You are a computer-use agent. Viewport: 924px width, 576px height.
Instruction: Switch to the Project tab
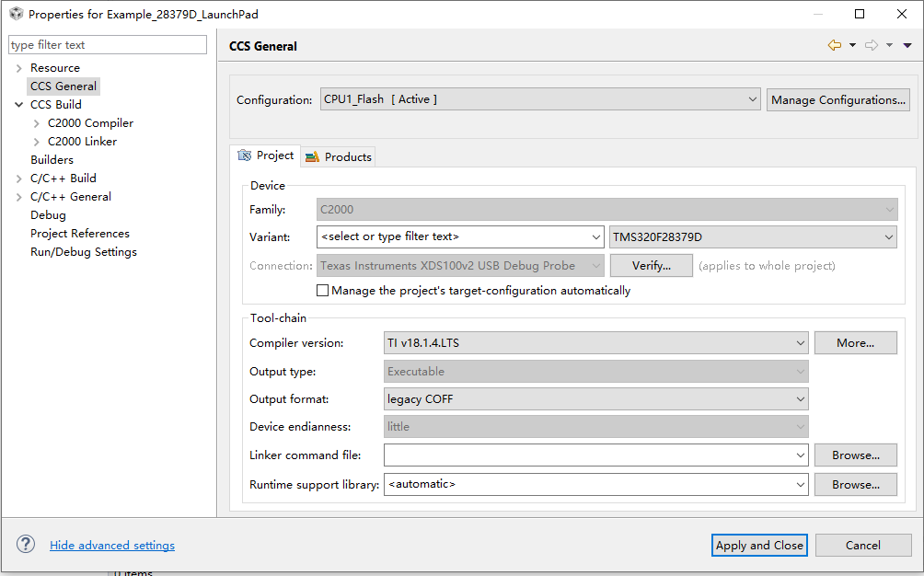(265, 156)
